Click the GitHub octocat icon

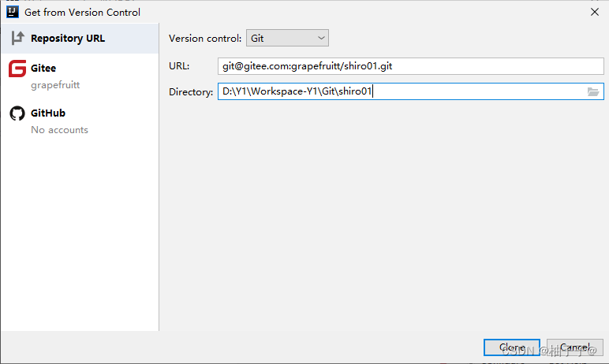(x=17, y=113)
